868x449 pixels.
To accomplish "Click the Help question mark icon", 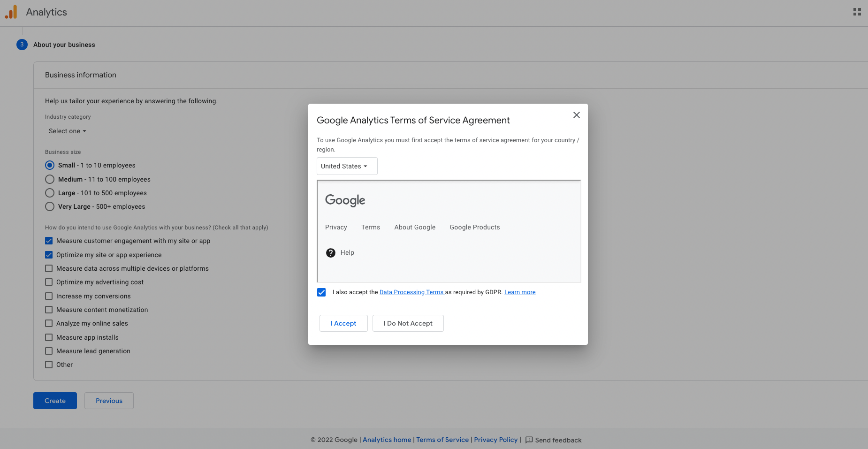I will pyautogui.click(x=331, y=253).
